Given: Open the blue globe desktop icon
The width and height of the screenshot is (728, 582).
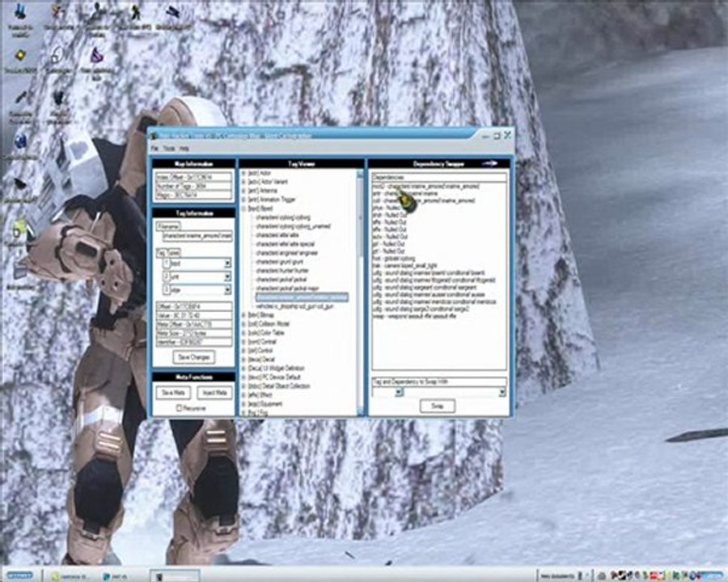Looking at the screenshot, I should click(20, 141).
